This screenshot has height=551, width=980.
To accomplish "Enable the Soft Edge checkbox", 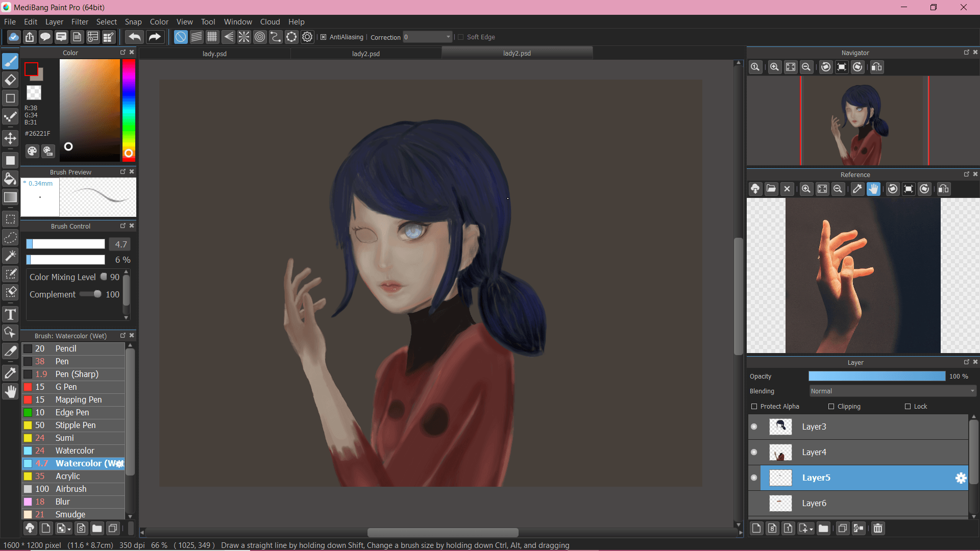I will 460,37.
